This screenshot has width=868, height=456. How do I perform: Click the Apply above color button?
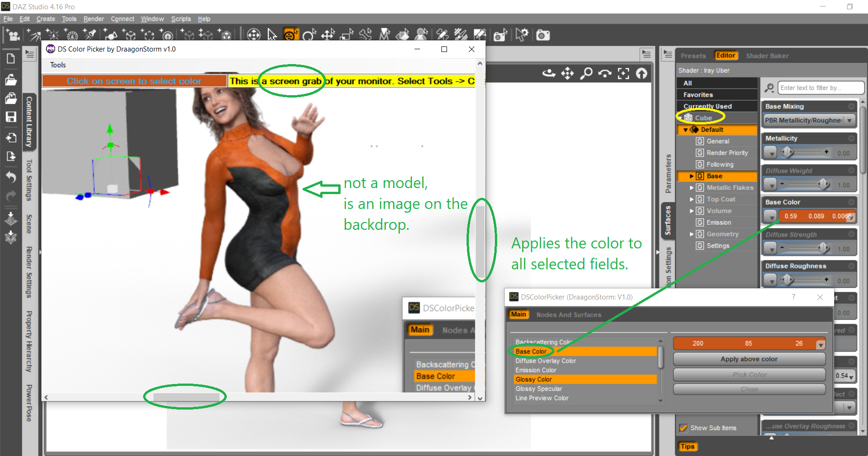click(x=749, y=359)
